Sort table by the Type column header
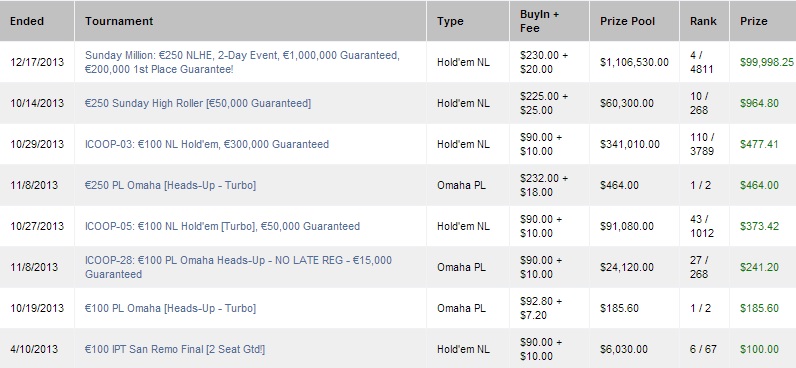 [x=450, y=21]
